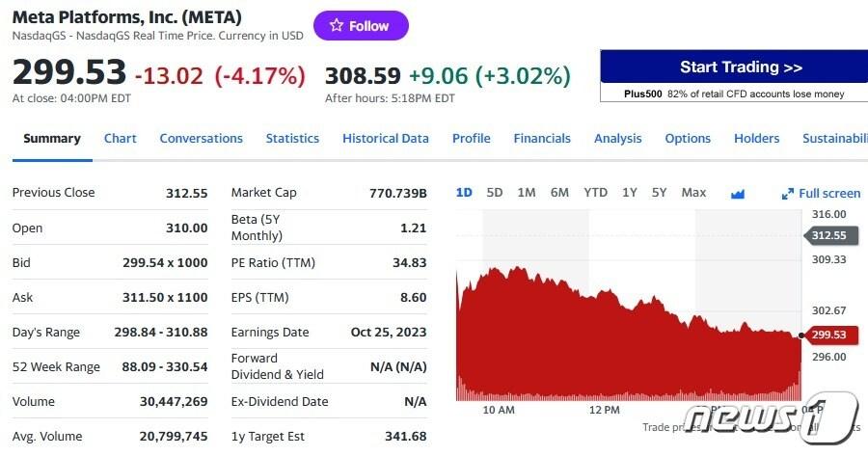The height and width of the screenshot is (456, 868).
Task: Click the Full screen expand icon
Action: click(x=787, y=194)
